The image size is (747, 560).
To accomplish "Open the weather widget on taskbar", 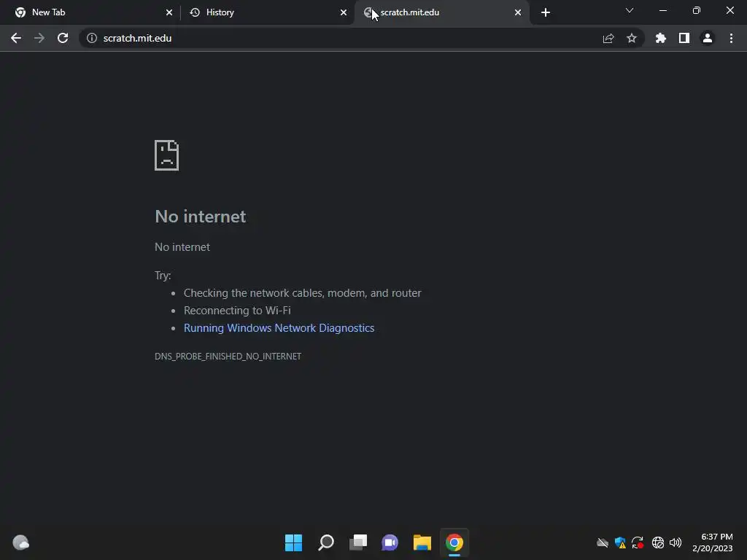I will pos(20,542).
